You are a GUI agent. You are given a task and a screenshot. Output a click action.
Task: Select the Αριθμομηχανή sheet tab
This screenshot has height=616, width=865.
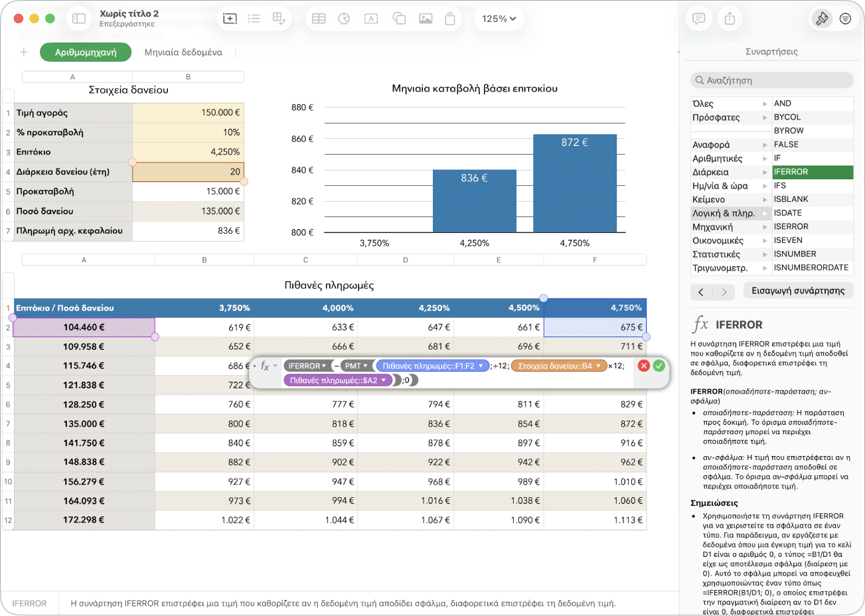point(86,52)
